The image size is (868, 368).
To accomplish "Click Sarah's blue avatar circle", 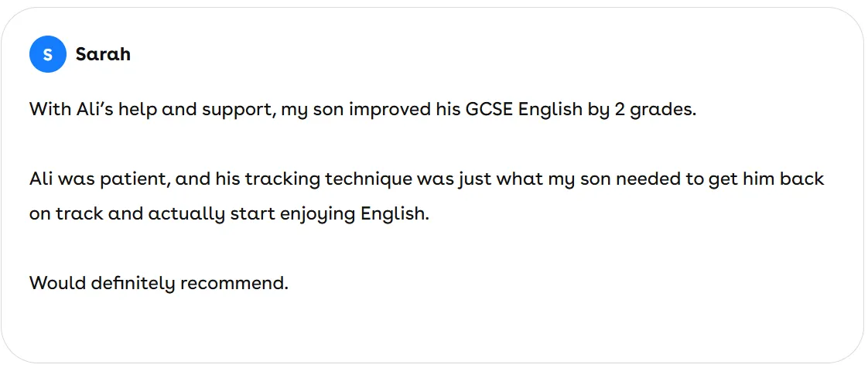I will click(x=48, y=54).
